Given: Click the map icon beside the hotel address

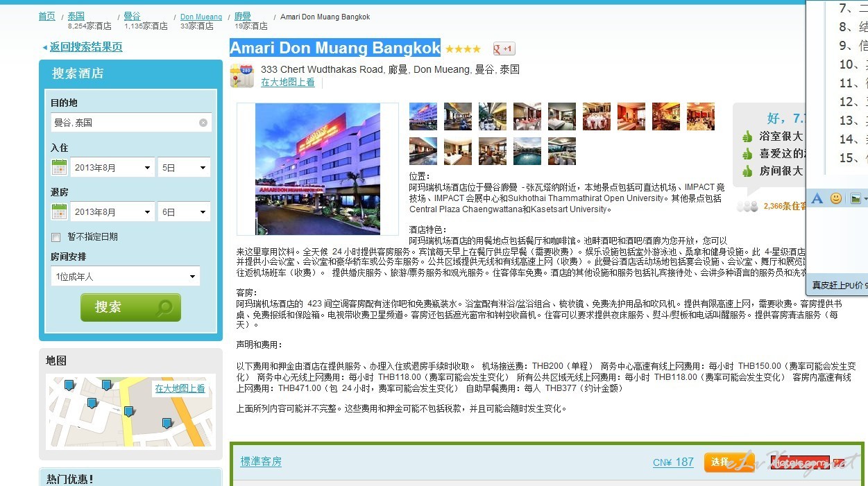Looking at the screenshot, I should point(242,76).
